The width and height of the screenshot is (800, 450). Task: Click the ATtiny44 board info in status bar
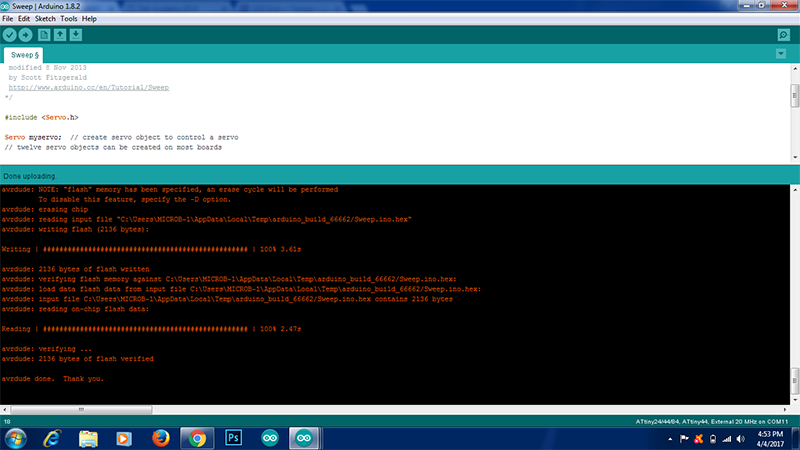coord(712,422)
